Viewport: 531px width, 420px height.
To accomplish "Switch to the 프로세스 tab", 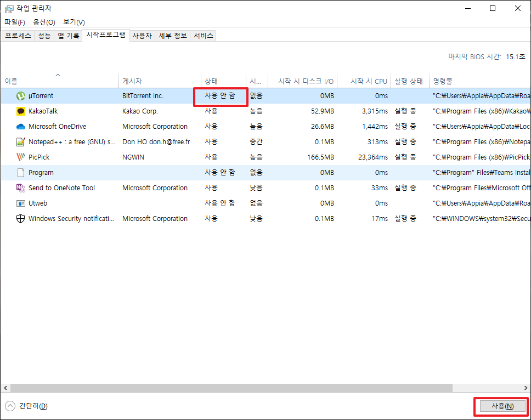I will click(18, 36).
